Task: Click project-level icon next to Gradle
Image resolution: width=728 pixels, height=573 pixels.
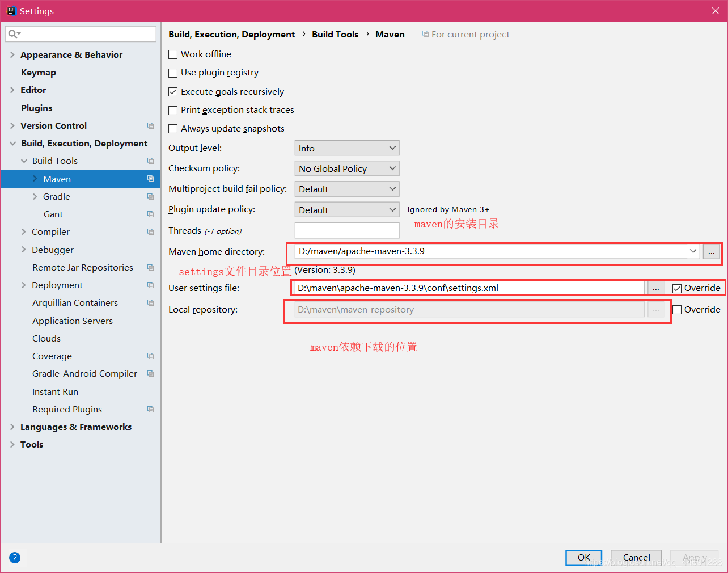Action: (x=150, y=196)
